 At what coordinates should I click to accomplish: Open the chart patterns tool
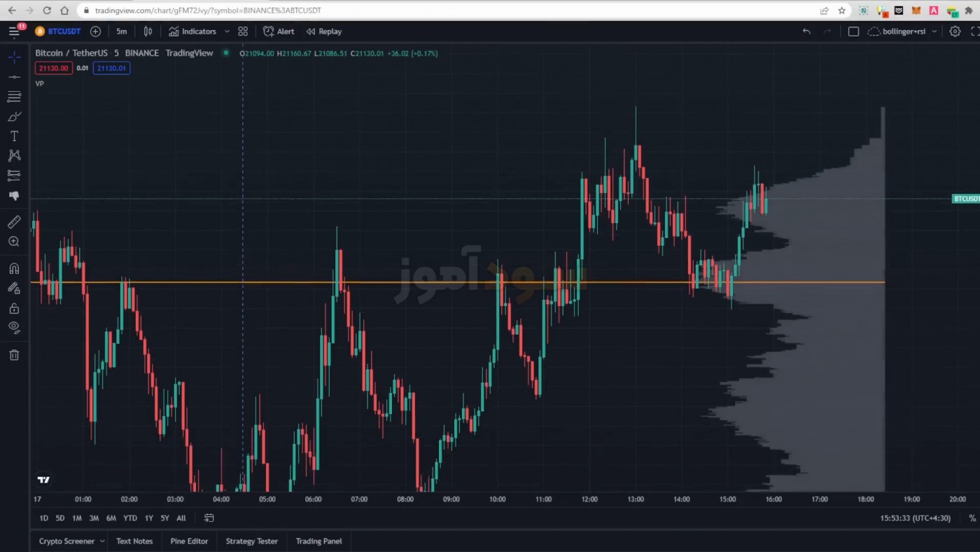(x=14, y=156)
